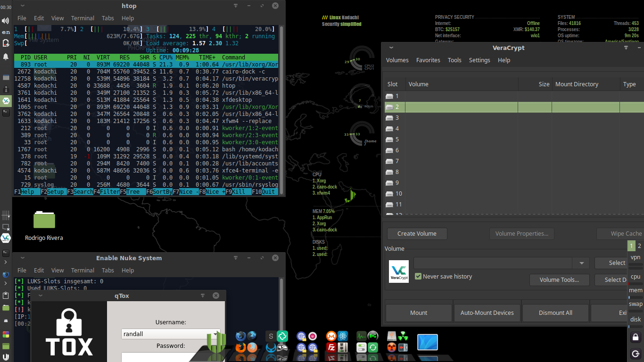Open the Favorites menu in VeraCrypt
This screenshot has width=644, height=362.
(428, 60)
